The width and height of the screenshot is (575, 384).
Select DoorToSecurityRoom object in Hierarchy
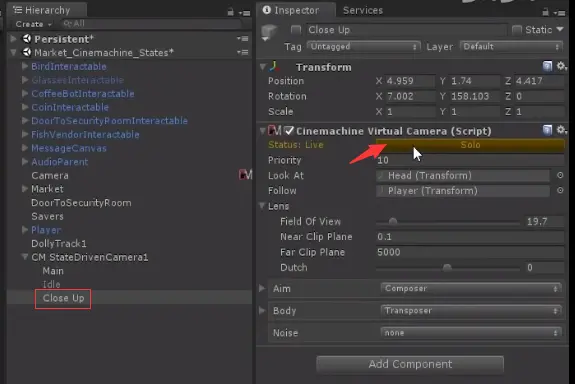[81, 202]
